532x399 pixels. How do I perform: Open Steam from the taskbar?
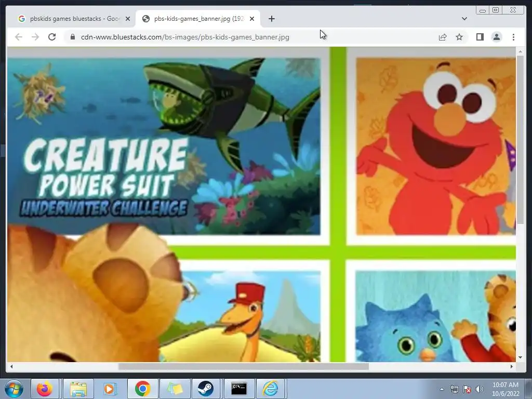click(x=206, y=389)
